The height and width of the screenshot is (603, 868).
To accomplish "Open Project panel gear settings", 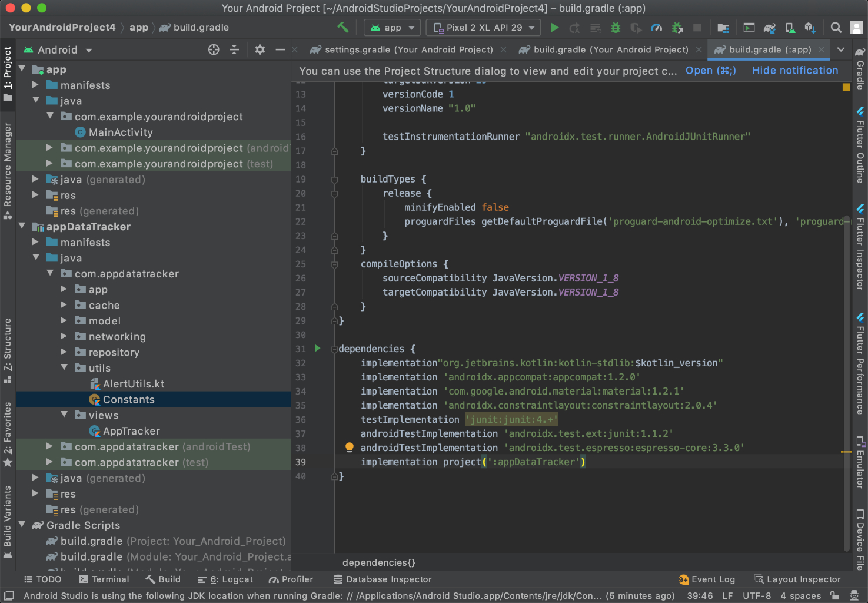I will coord(260,50).
